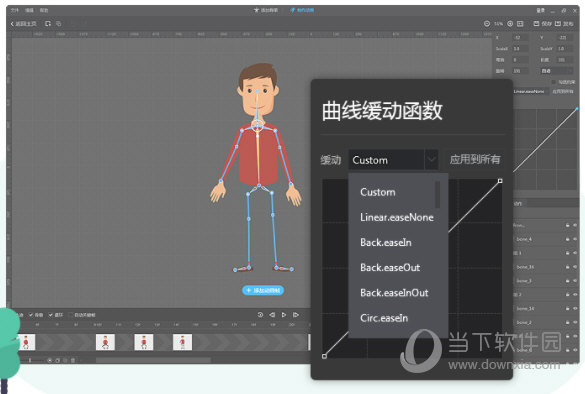Lock the bone_16 layer
The height and width of the screenshot is (394, 585).
pos(567,267)
